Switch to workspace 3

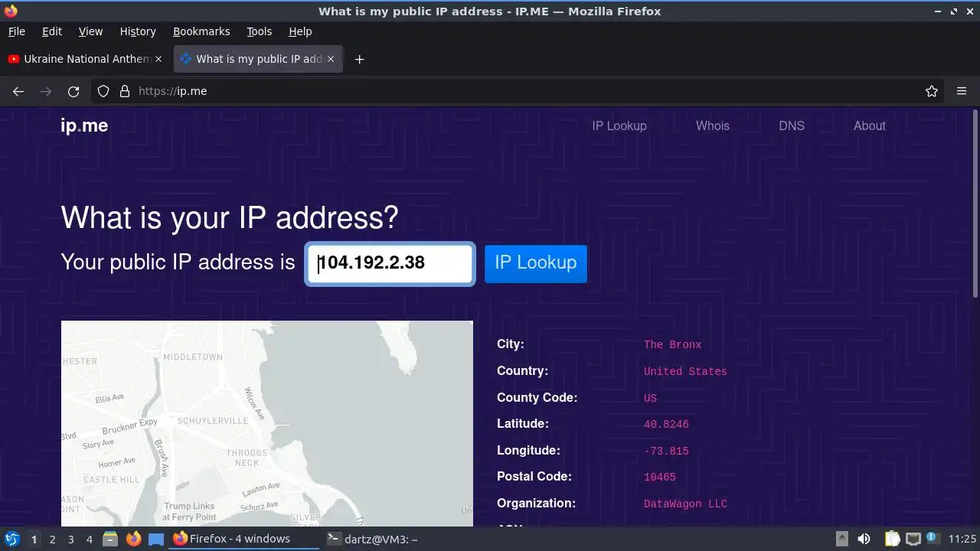click(x=70, y=539)
